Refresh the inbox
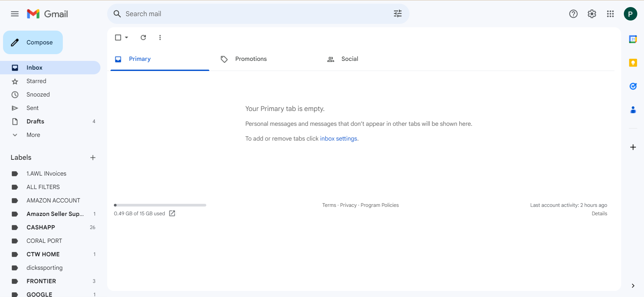This screenshot has height=297, width=644. tap(143, 37)
